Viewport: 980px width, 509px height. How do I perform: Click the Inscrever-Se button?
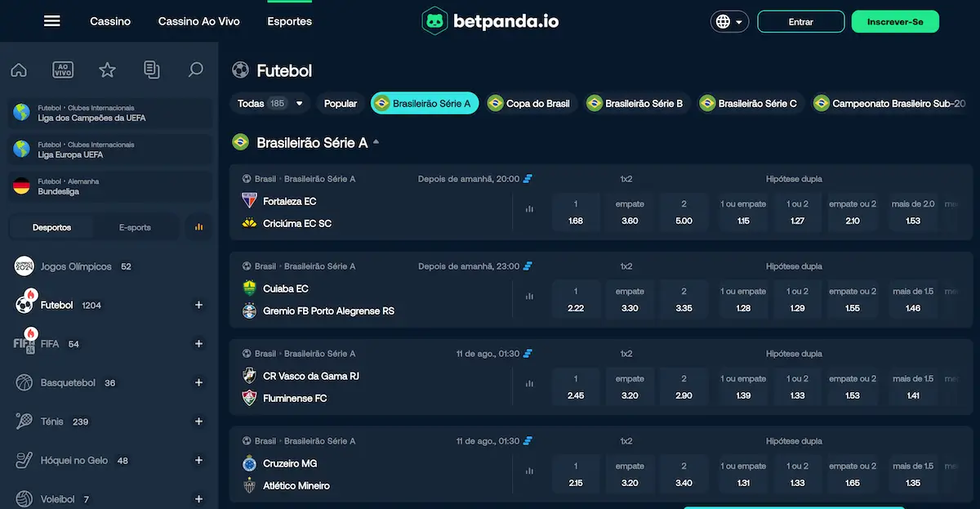pos(895,22)
